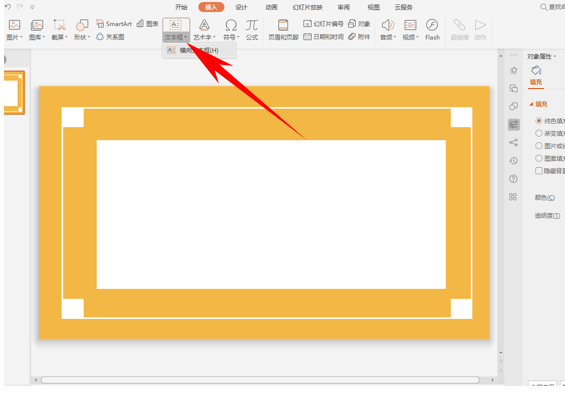Screen dimensions: 565x393
Task: Select slide 1 thumbnail in slide panel
Action: coord(14,93)
